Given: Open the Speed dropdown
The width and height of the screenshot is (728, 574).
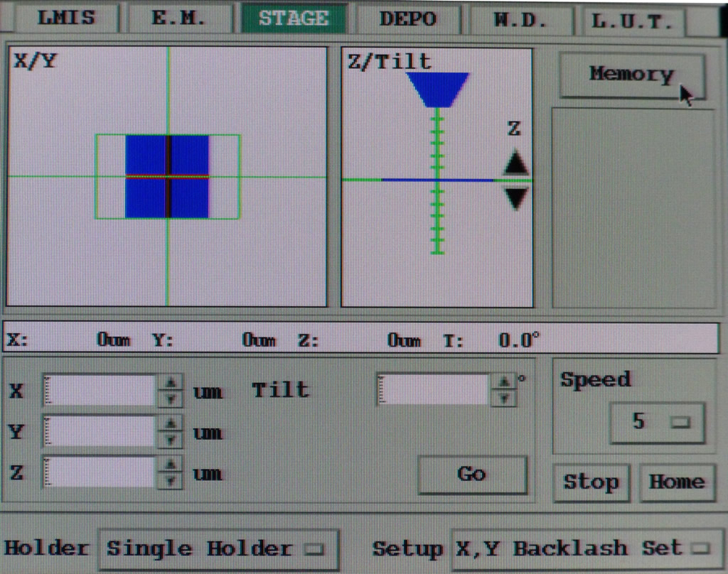Looking at the screenshot, I should pyautogui.click(x=658, y=423).
